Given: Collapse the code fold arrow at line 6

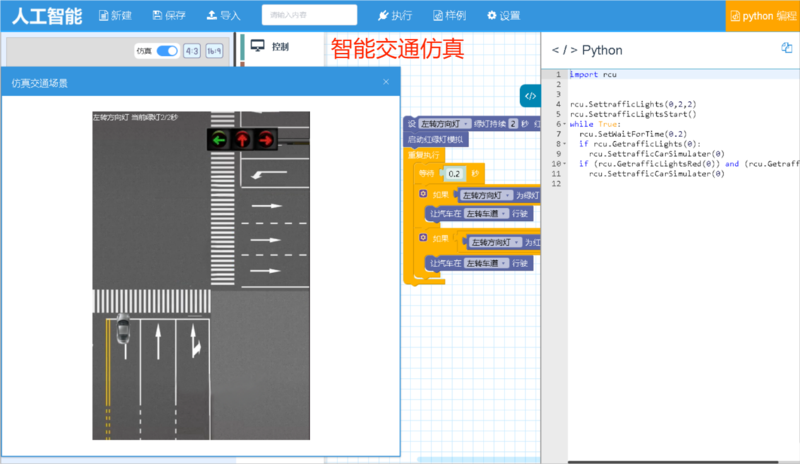Looking at the screenshot, I should point(563,125).
